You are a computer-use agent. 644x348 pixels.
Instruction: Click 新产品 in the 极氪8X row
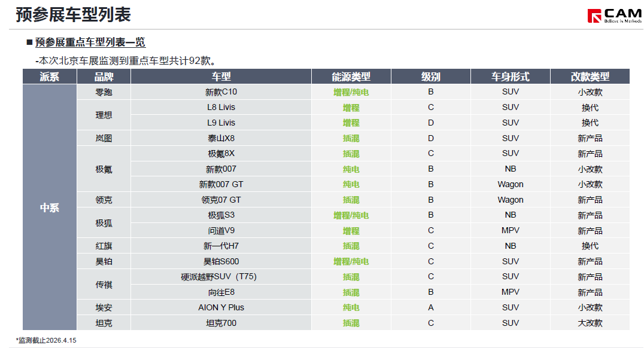click(590, 154)
